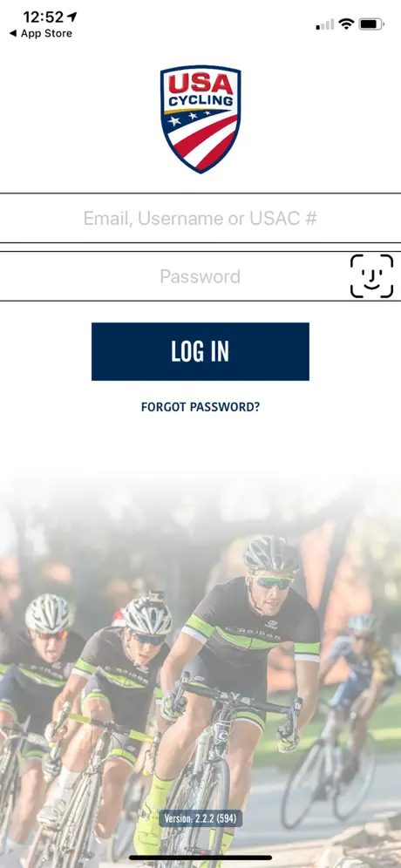
Task: Tap the 12:52 clock in status bar
Action: point(44,17)
